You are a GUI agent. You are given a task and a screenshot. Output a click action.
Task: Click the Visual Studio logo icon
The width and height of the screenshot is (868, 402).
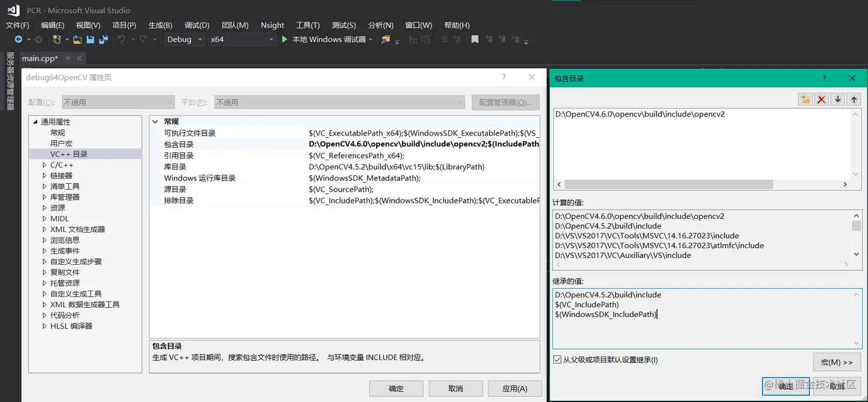tap(13, 10)
